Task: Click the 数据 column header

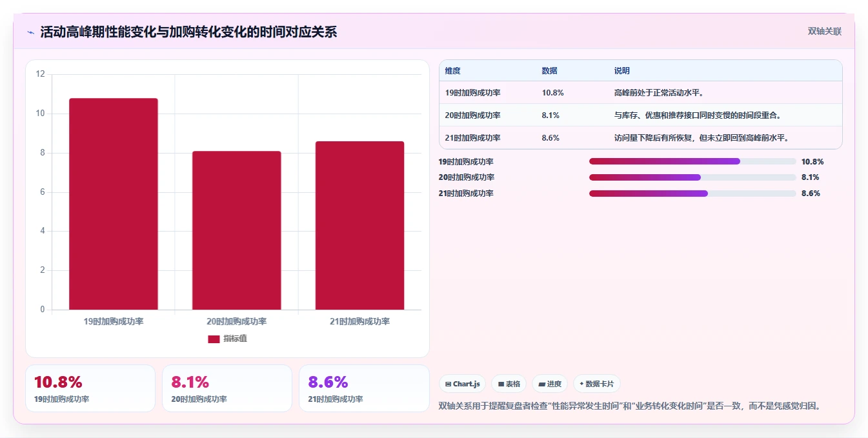Action: tap(550, 71)
